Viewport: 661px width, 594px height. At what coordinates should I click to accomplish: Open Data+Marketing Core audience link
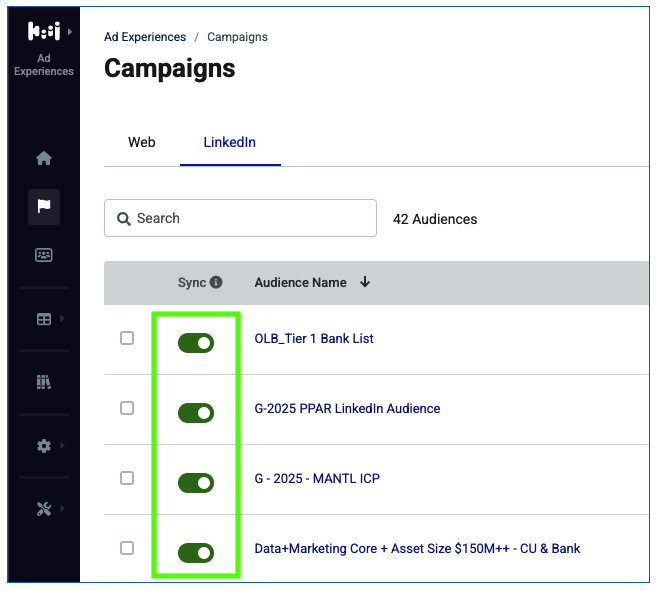tap(417, 548)
